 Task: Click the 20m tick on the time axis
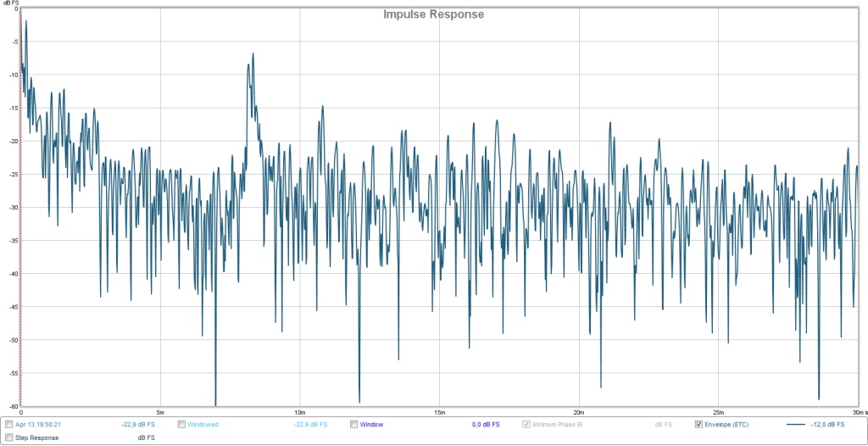pos(578,412)
